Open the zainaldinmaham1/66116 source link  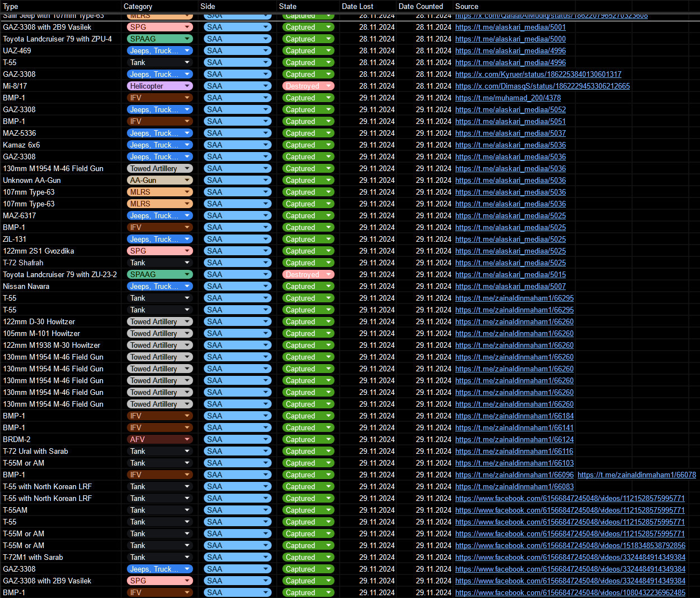[514, 451]
